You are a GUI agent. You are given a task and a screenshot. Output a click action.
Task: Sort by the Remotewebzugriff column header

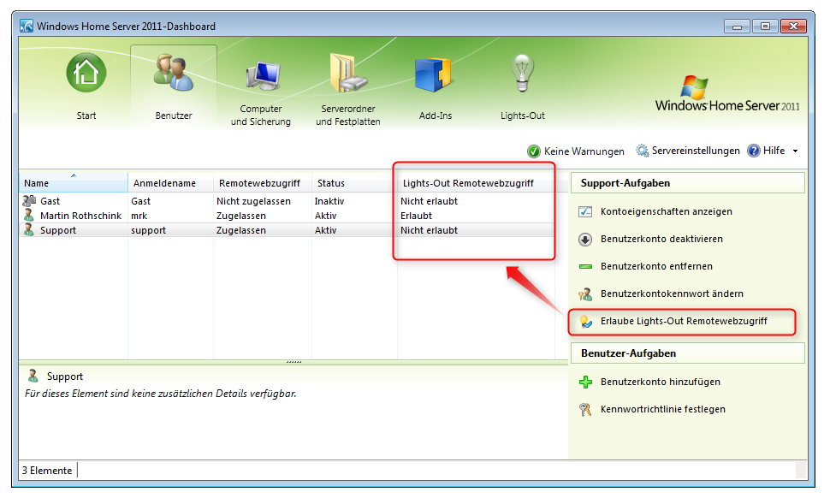pyautogui.click(x=263, y=183)
